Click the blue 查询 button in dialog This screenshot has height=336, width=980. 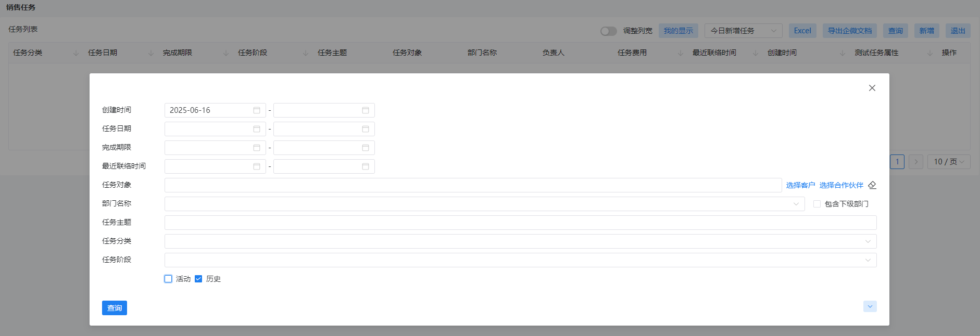[x=115, y=308]
